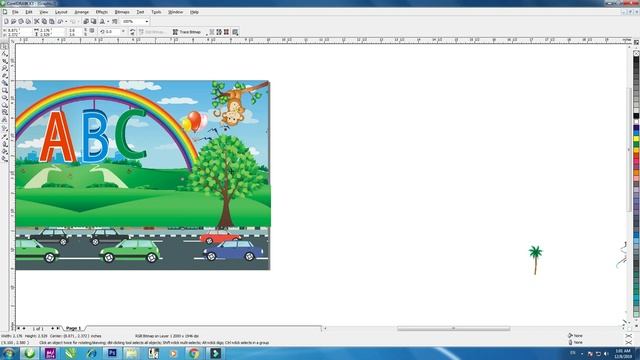Pick the green swatch in the color palette
The image size is (640, 360).
636,145
